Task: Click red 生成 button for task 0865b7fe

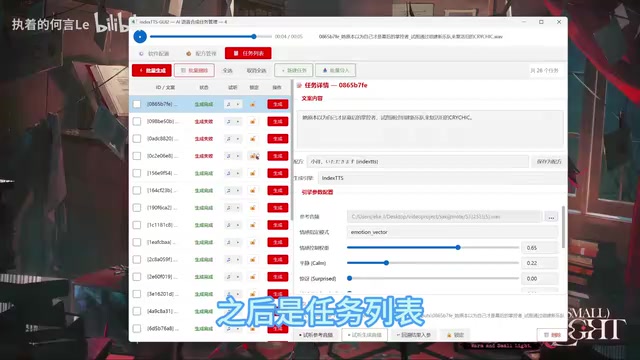Action: (x=278, y=104)
